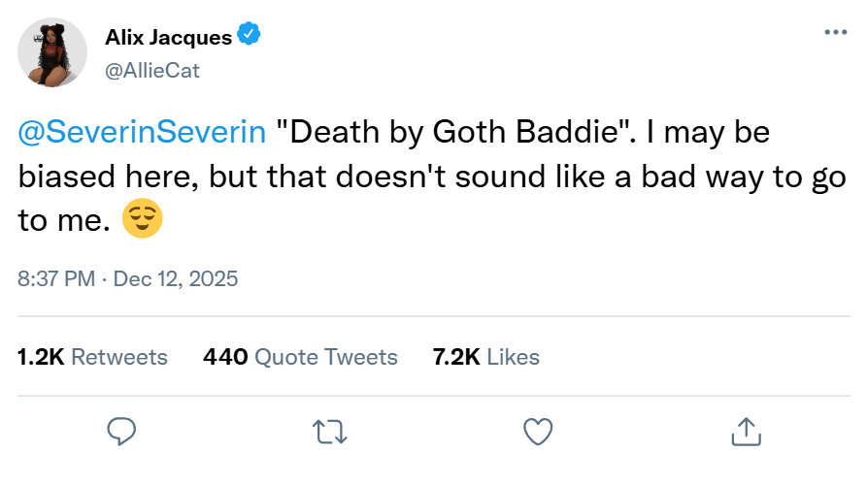868x484 pixels.
Task: Like the tweet with the heart icon
Action: 537,430
